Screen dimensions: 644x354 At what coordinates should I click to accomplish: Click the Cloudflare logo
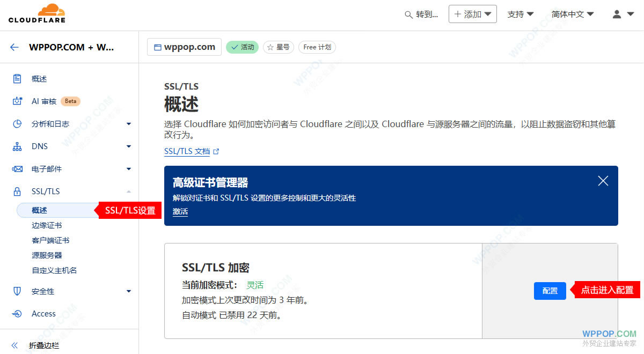click(x=36, y=13)
